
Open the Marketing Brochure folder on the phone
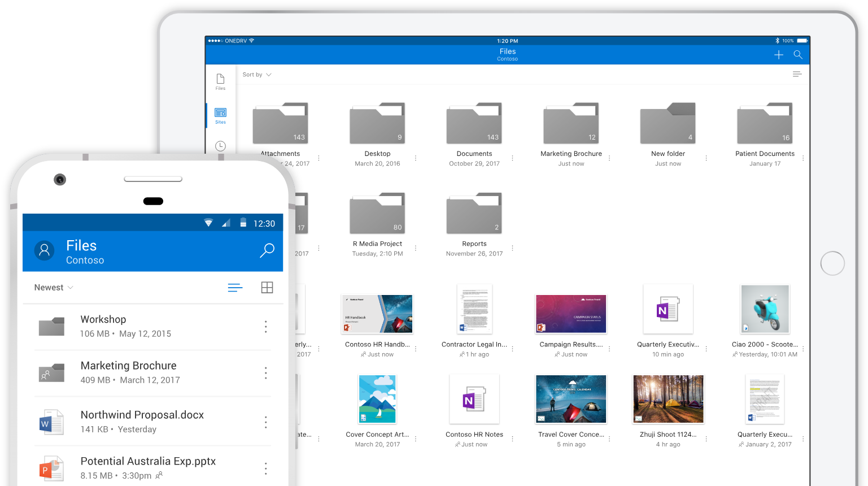point(128,372)
